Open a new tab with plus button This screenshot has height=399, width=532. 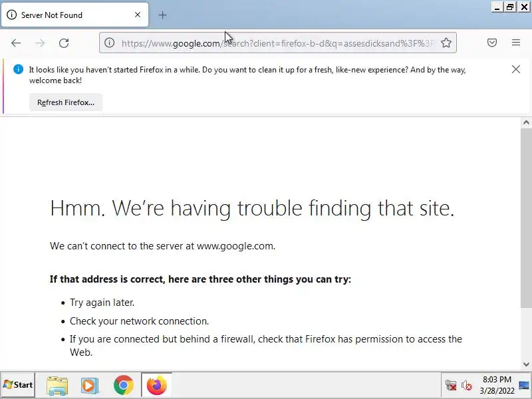[162, 15]
